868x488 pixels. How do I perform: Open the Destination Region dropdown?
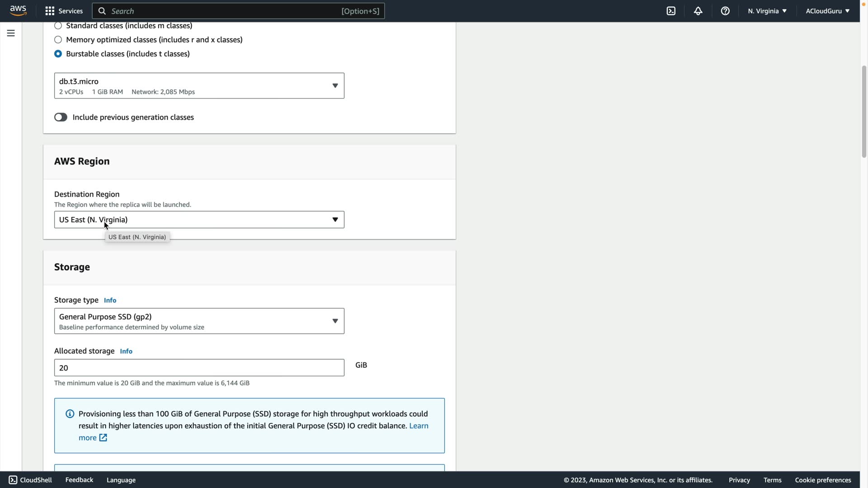pos(199,220)
